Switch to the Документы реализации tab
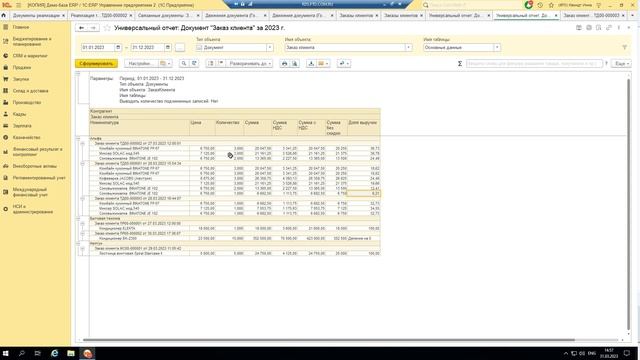 coord(36,16)
